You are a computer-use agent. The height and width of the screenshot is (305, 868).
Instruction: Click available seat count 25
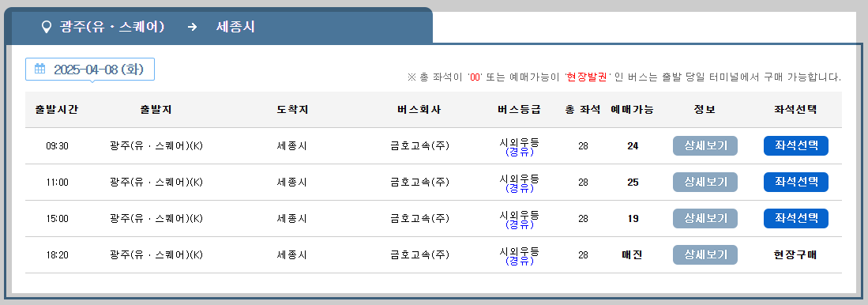[x=633, y=182]
